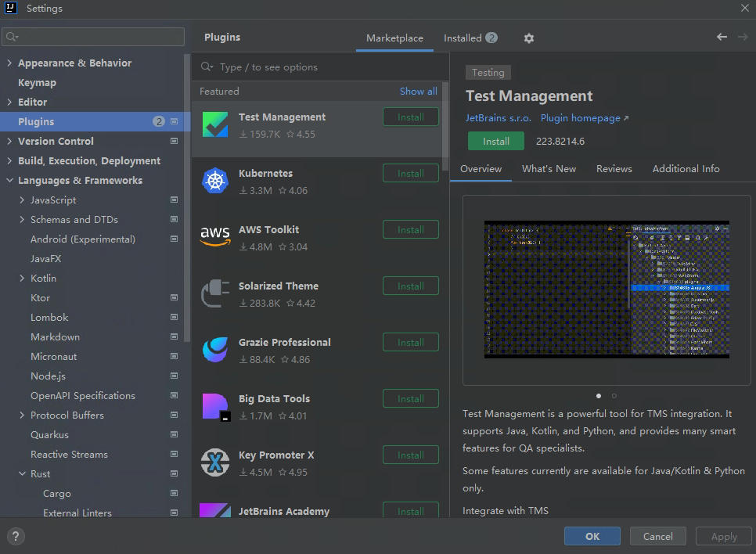Click the project-level icon beside Ktor
The height and width of the screenshot is (554, 756).
(174, 297)
